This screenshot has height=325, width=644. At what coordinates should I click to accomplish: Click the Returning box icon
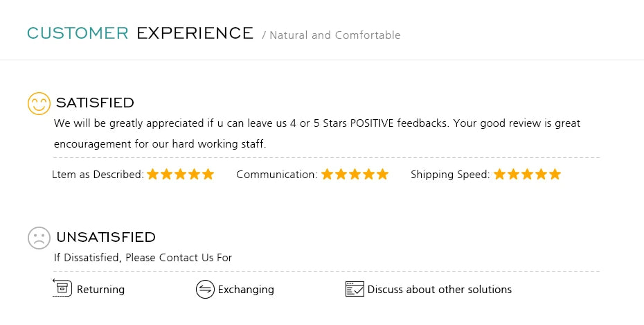point(62,288)
